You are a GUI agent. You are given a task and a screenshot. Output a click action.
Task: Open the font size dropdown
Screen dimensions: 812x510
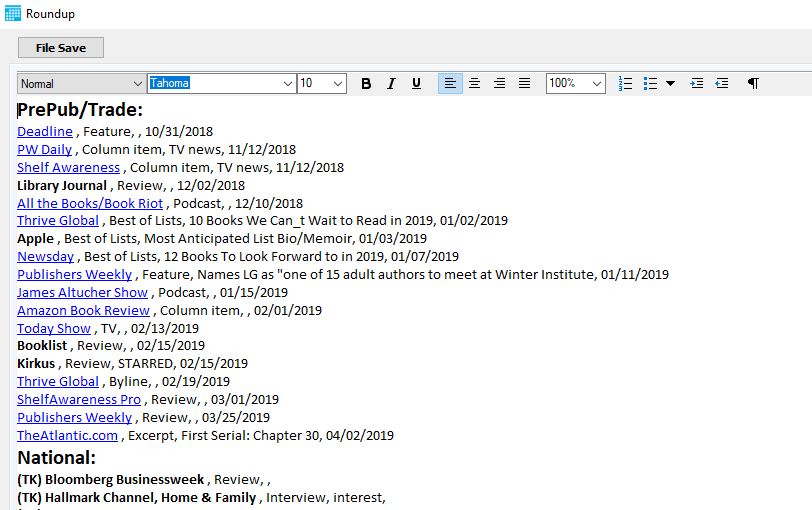point(338,84)
